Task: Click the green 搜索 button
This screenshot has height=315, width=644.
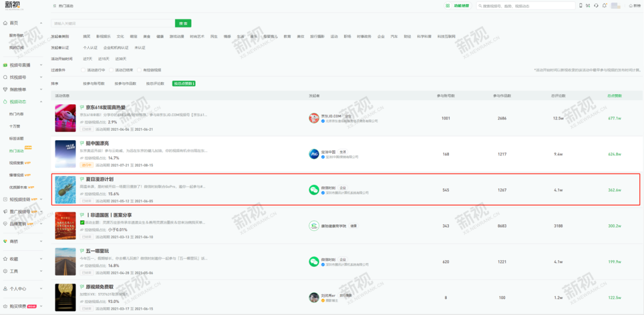Action: coord(183,23)
